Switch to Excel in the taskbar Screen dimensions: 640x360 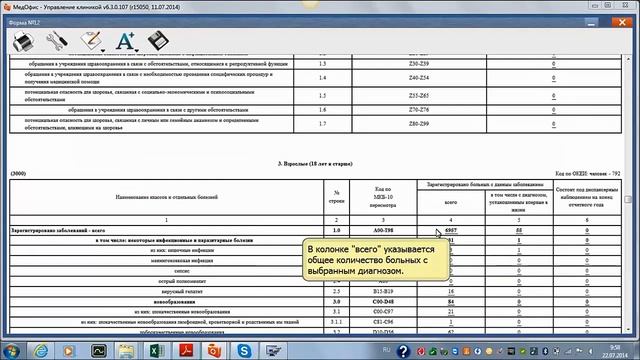[x=156, y=351]
